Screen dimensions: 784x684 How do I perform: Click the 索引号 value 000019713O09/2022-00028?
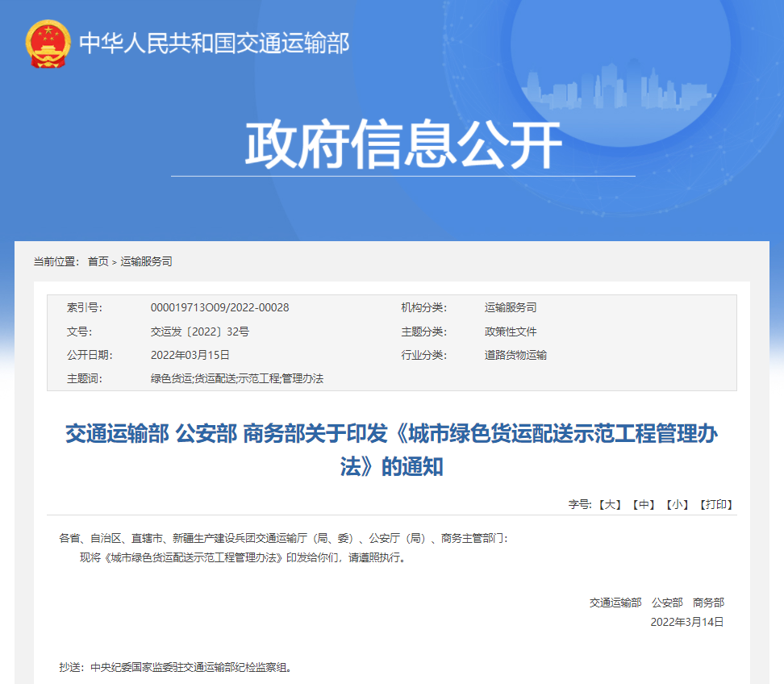coord(220,307)
